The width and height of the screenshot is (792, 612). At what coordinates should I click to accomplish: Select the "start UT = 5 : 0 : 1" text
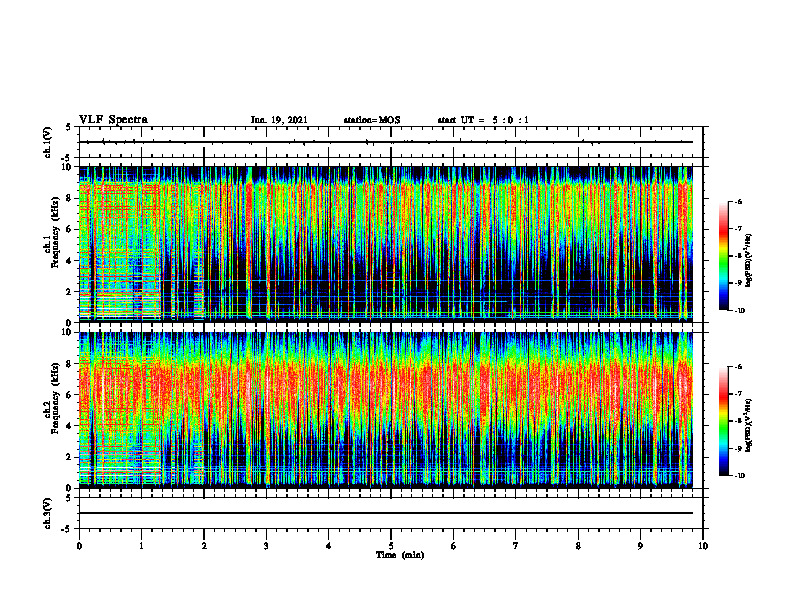(x=483, y=120)
